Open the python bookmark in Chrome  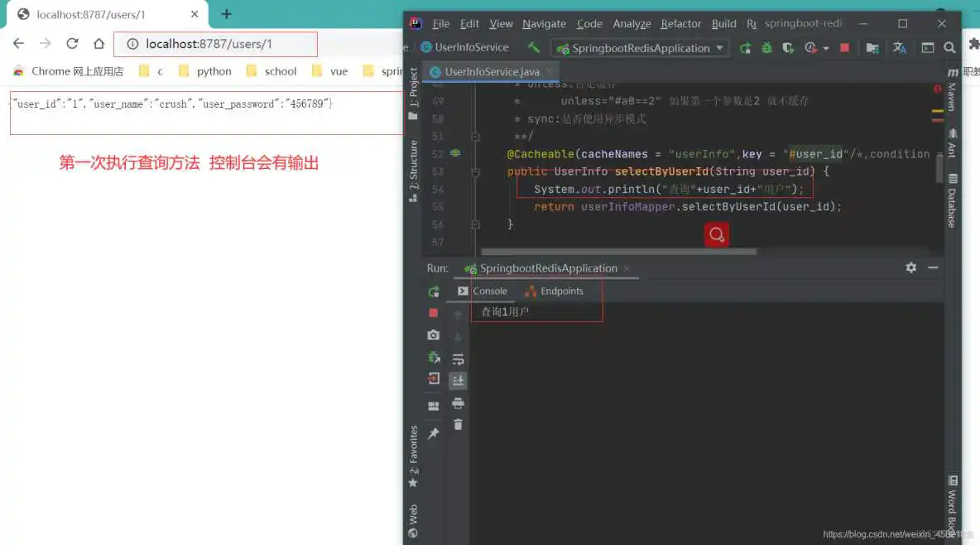point(213,71)
